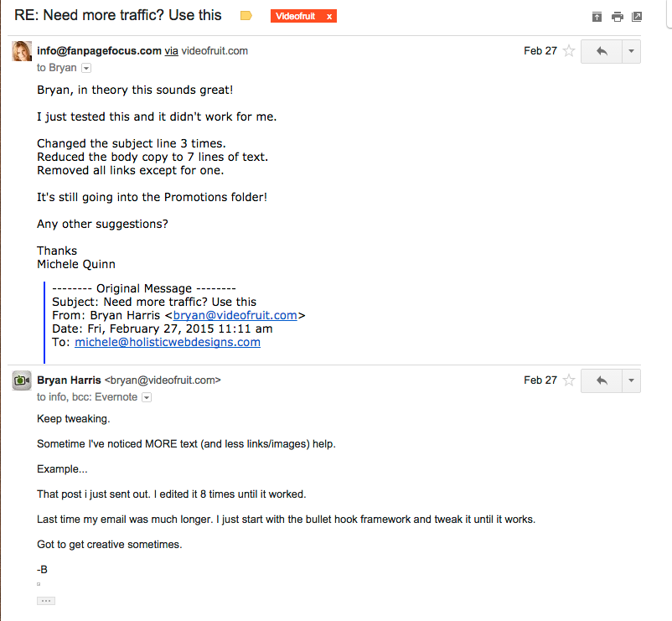Open the michele@holisticwebdesigns.com link

tap(168, 342)
